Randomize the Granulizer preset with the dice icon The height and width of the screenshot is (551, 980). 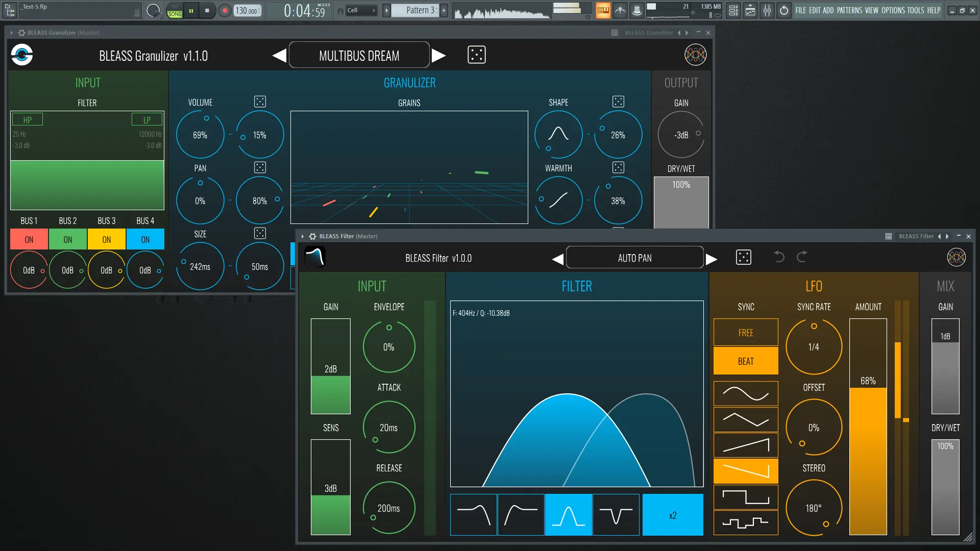(x=477, y=55)
